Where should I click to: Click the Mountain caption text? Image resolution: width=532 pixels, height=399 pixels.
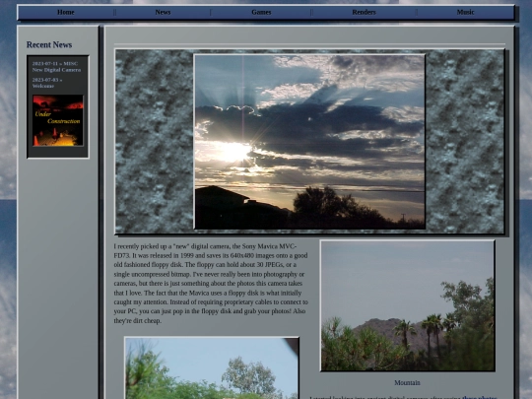click(407, 382)
